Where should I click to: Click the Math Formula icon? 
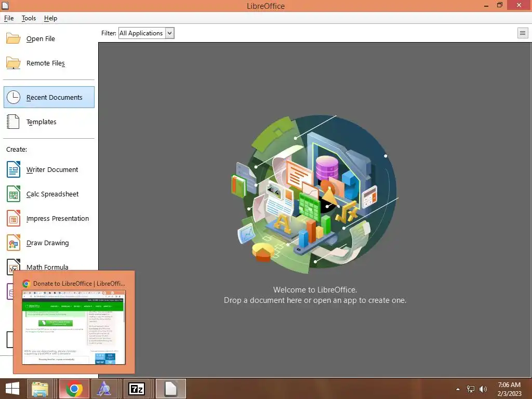[x=13, y=265]
